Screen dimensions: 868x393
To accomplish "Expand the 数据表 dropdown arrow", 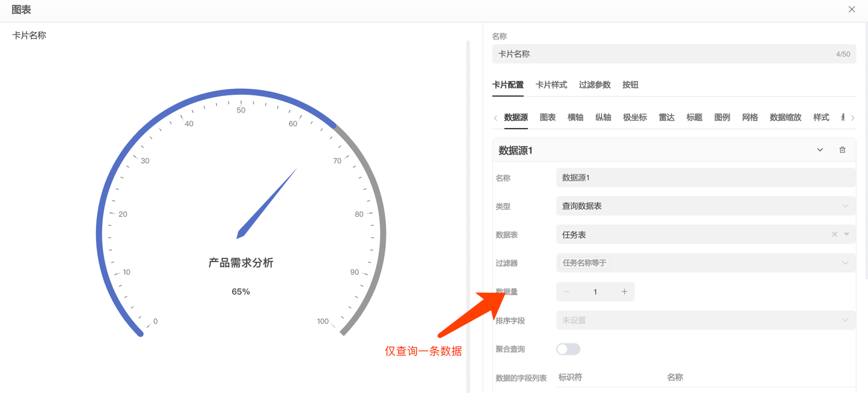I will click(845, 234).
